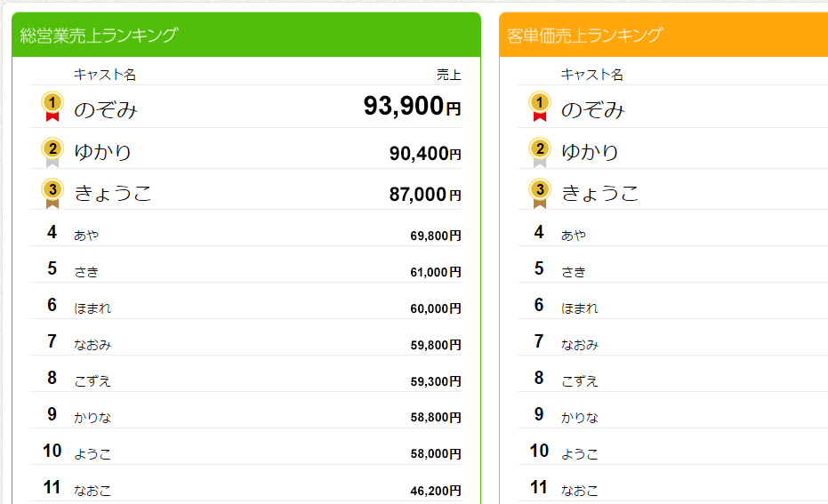The image size is (828, 504).
Task: Open cast ゆかり in the total sales ranking
Action: tap(102, 152)
